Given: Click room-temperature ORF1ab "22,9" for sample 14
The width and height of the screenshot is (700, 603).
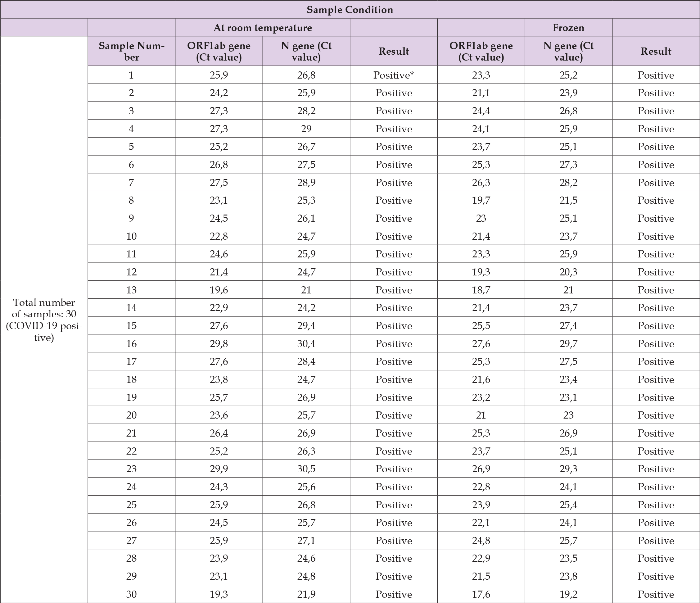Looking at the screenshot, I should coord(219,308).
